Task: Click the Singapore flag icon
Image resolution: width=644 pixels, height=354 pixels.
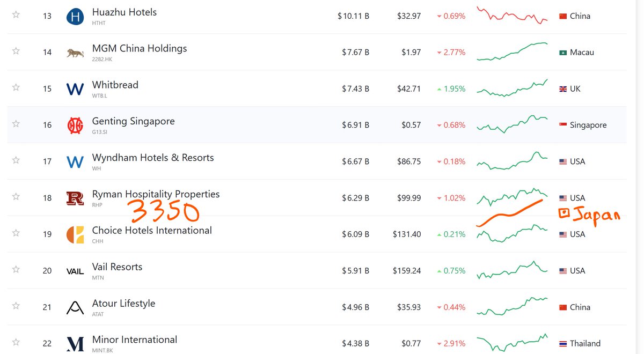Action: (563, 125)
